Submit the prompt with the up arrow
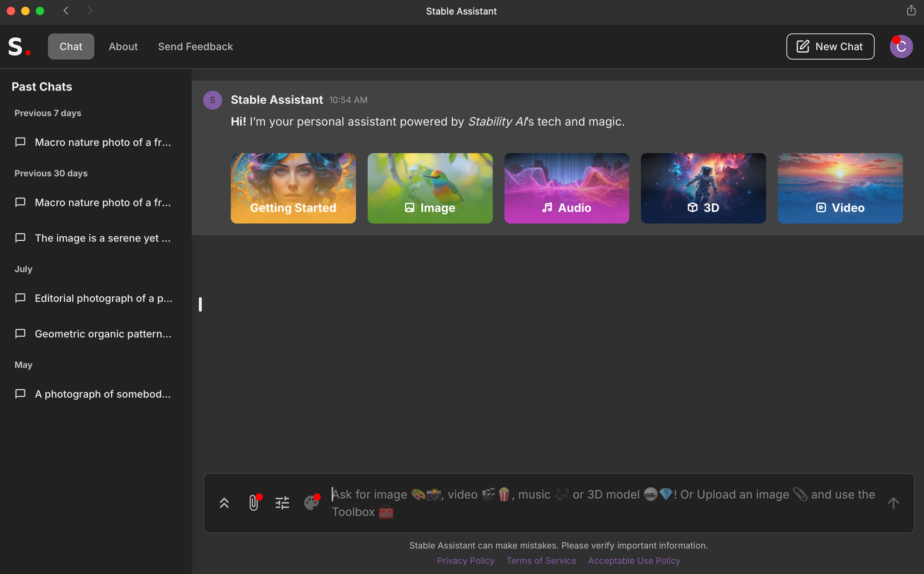Image resolution: width=924 pixels, height=574 pixels. 894,503
